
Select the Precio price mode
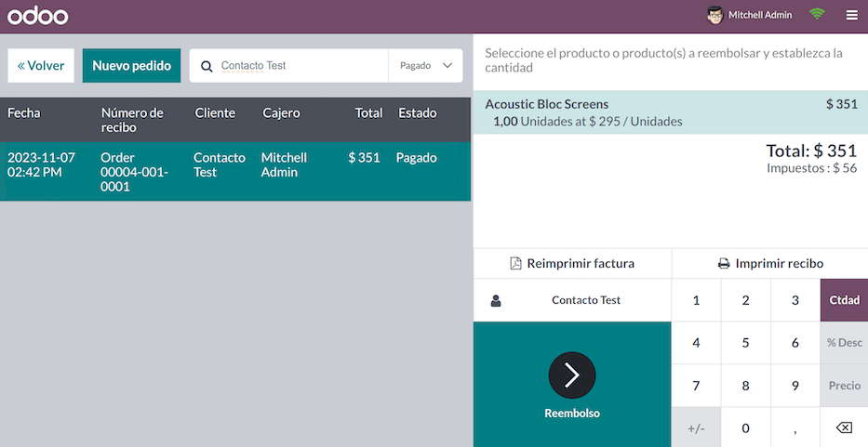click(844, 386)
